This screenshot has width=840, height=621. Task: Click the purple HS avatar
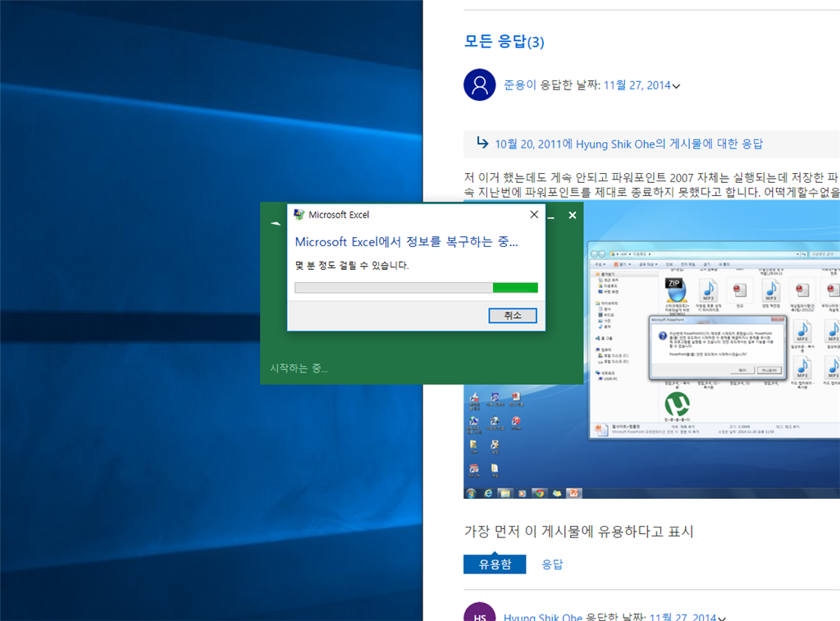coord(479,612)
